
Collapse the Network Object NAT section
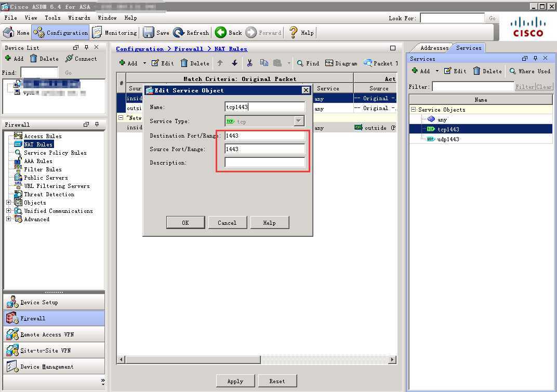pyautogui.click(x=121, y=117)
